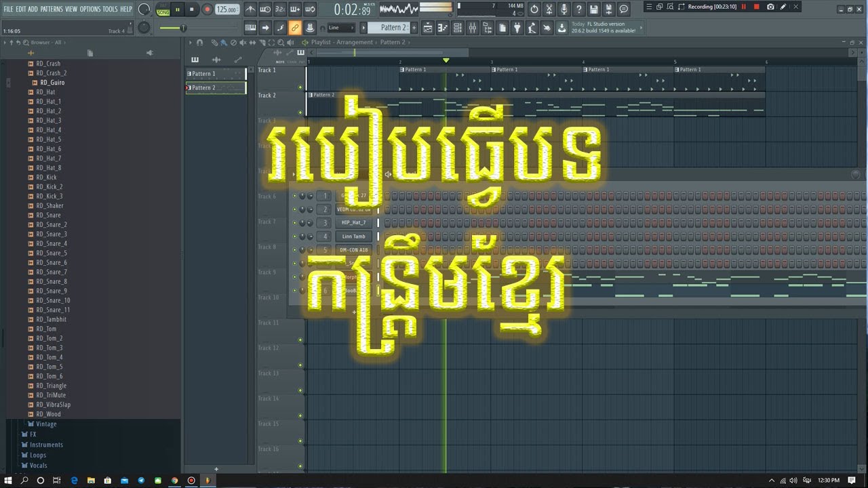Image resolution: width=868 pixels, height=488 pixels.
Task: Disable the highlighted link multi-controllers icon
Action: (295, 28)
